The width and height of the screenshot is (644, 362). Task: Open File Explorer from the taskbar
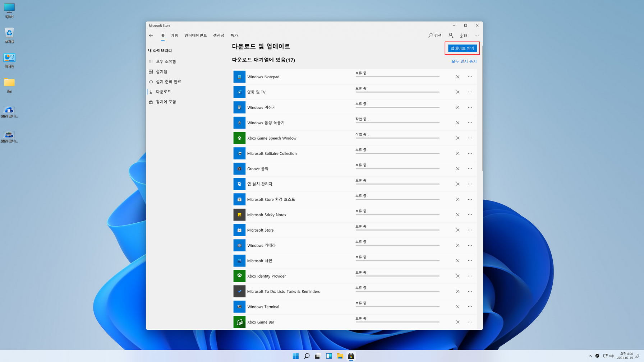click(x=340, y=356)
